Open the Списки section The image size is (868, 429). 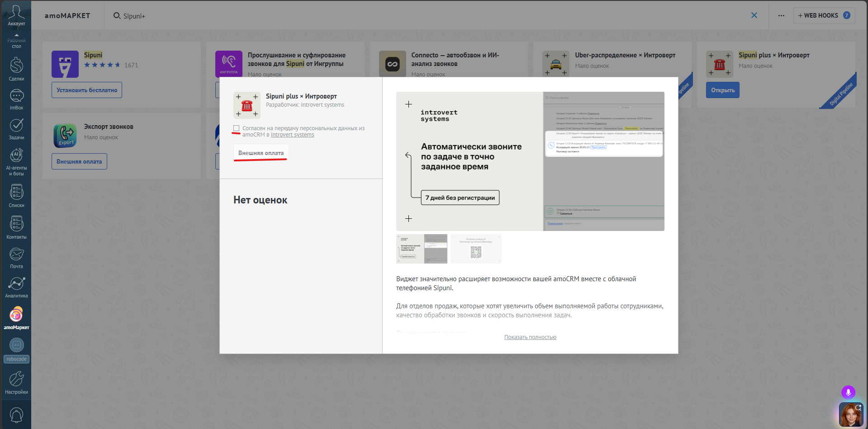click(x=16, y=196)
